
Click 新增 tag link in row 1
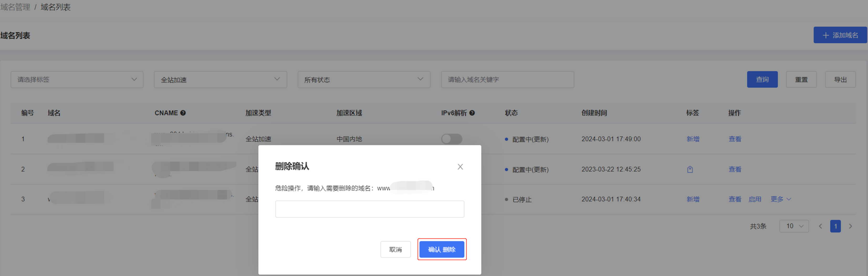point(693,139)
